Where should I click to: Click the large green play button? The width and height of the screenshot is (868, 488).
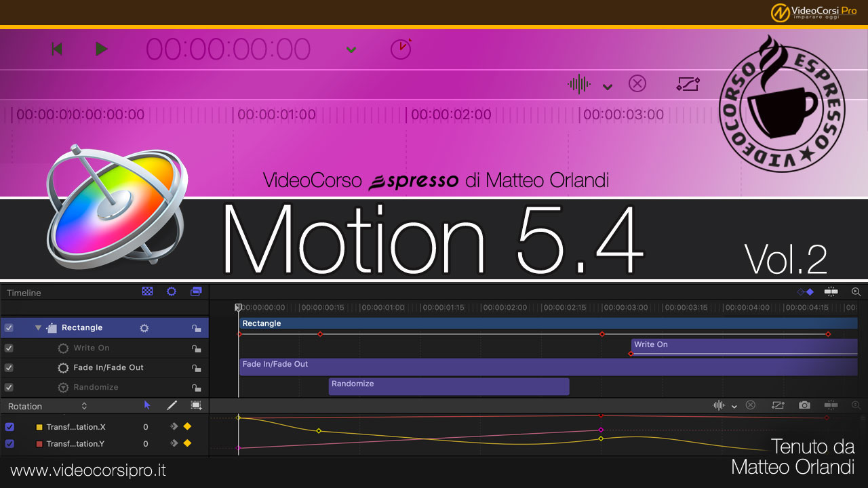(x=101, y=49)
